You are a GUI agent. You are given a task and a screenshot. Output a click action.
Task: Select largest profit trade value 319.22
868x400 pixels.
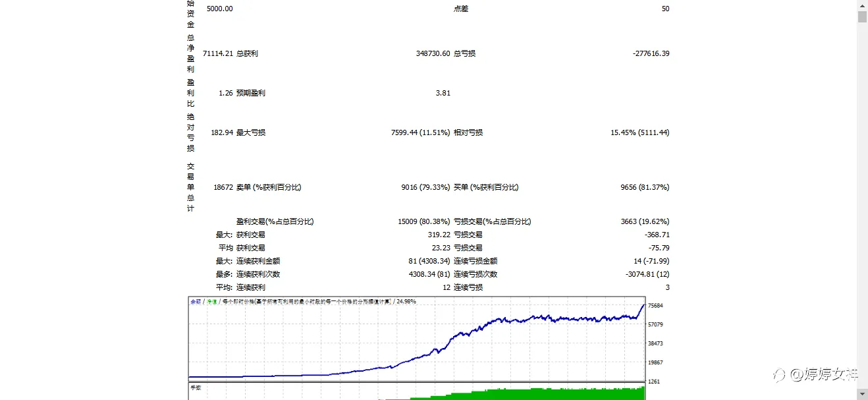tap(439, 235)
